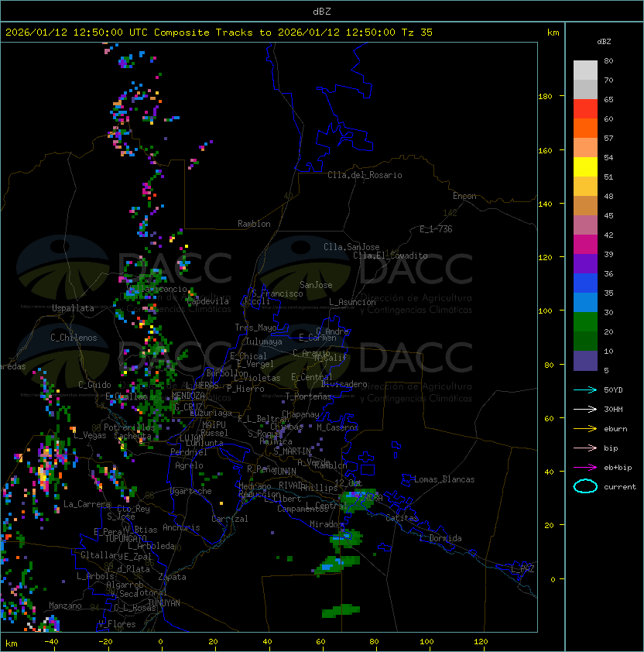
Task: Click the Agrelo map label
Action: (x=189, y=465)
